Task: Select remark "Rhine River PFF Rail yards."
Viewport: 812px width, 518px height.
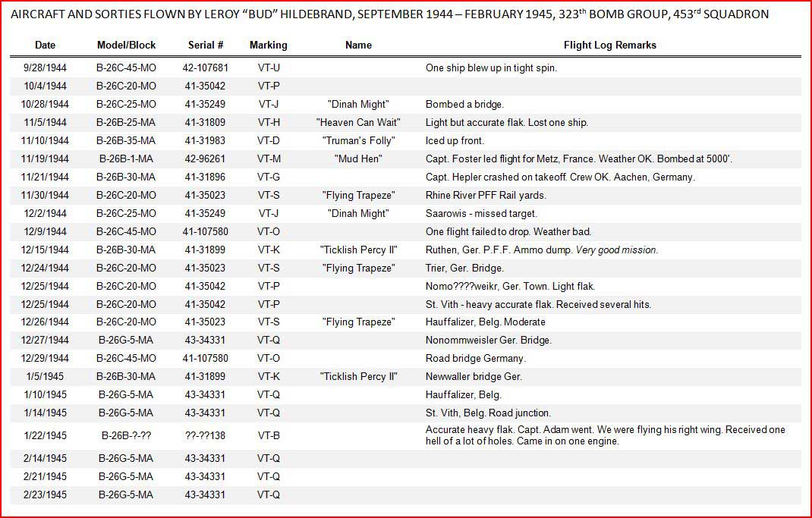Action: click(x=486, y=195)
